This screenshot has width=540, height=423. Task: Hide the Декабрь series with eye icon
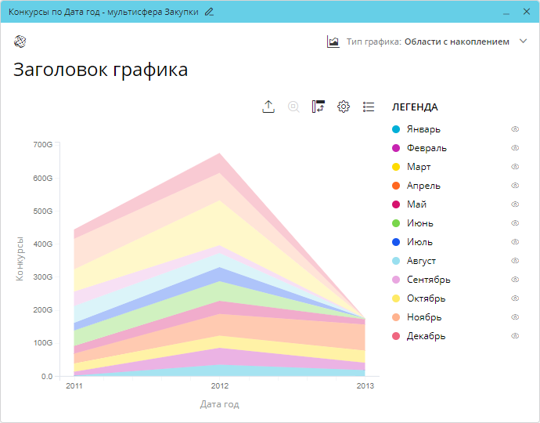pos(515,336)
